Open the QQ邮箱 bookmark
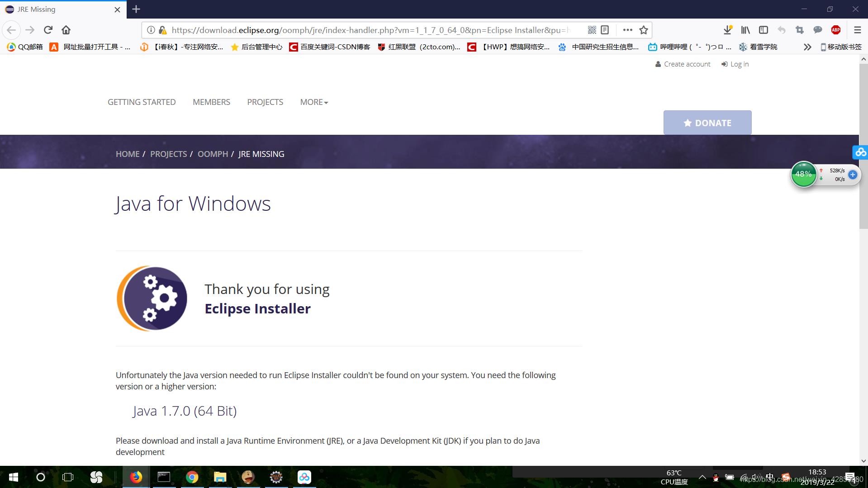The width and height of the screenshot is (868, 488). pos(25,47)
